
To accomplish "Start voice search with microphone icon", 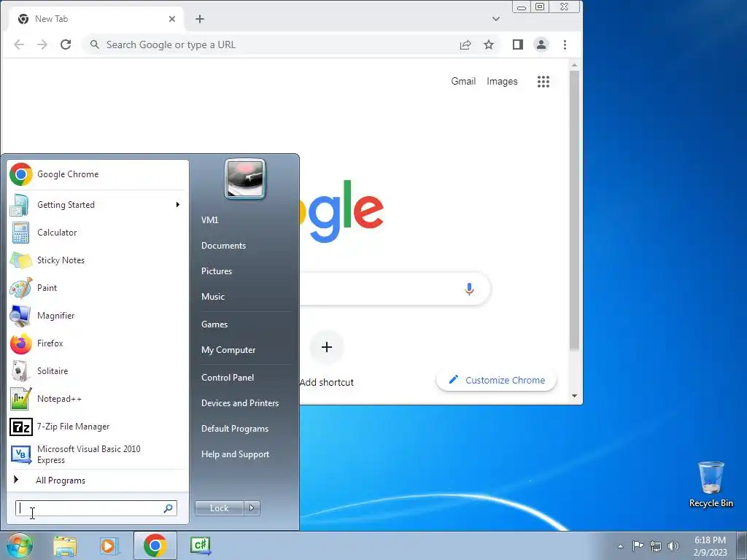I will pos(469,289).
